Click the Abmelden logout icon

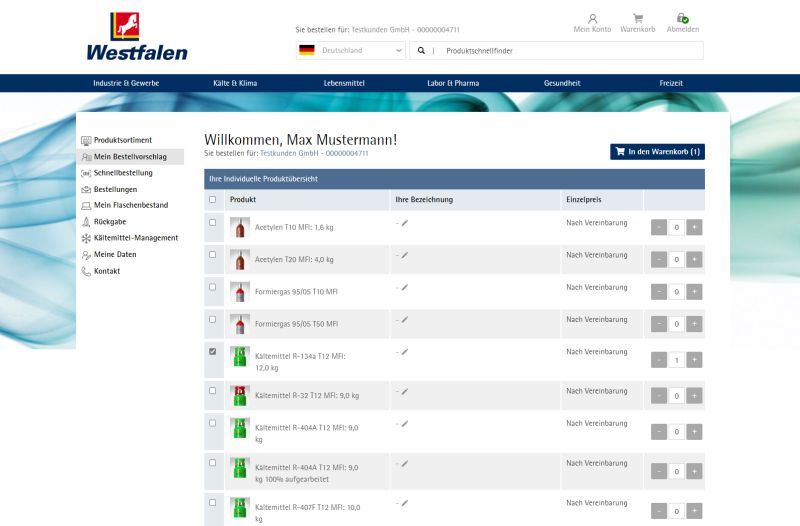(682, 19)
